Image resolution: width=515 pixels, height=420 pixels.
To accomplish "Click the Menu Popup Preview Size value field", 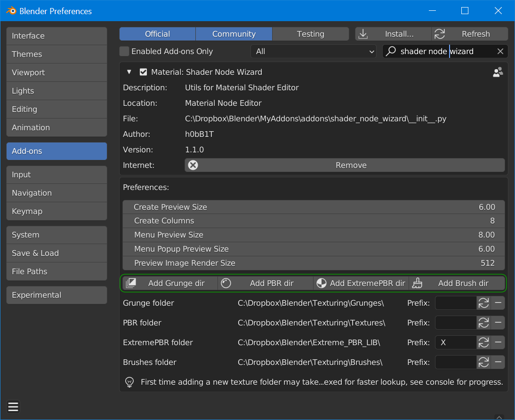I will [314, 249].
